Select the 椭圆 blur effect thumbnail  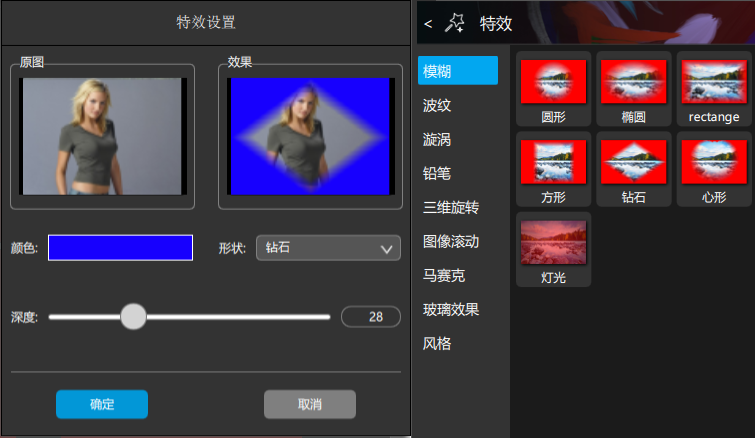[633, 82]
